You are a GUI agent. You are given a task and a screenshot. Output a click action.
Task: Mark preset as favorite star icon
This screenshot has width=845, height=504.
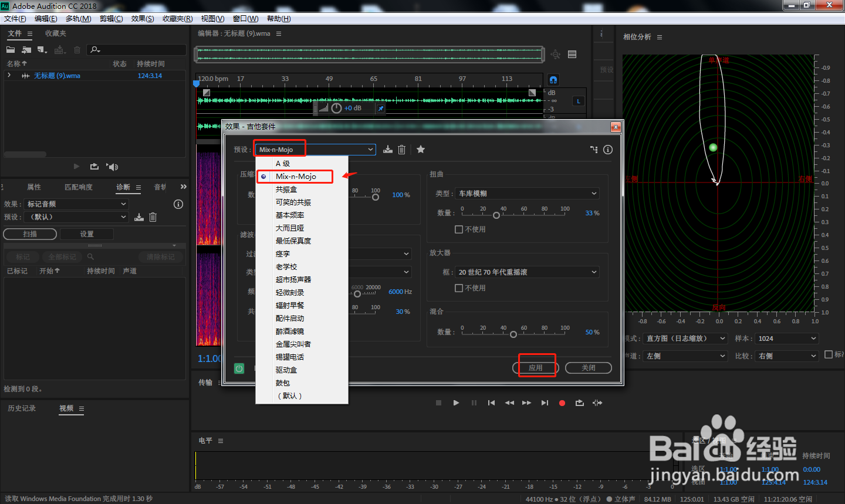click(x=421, y=149)
